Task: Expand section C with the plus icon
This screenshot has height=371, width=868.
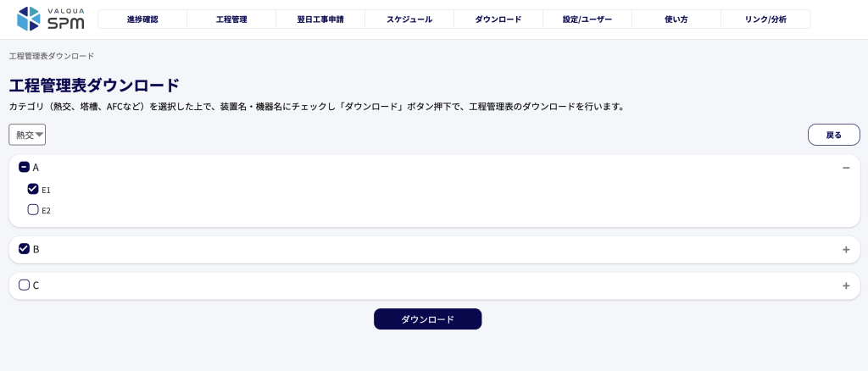Action: pos(846,285)
